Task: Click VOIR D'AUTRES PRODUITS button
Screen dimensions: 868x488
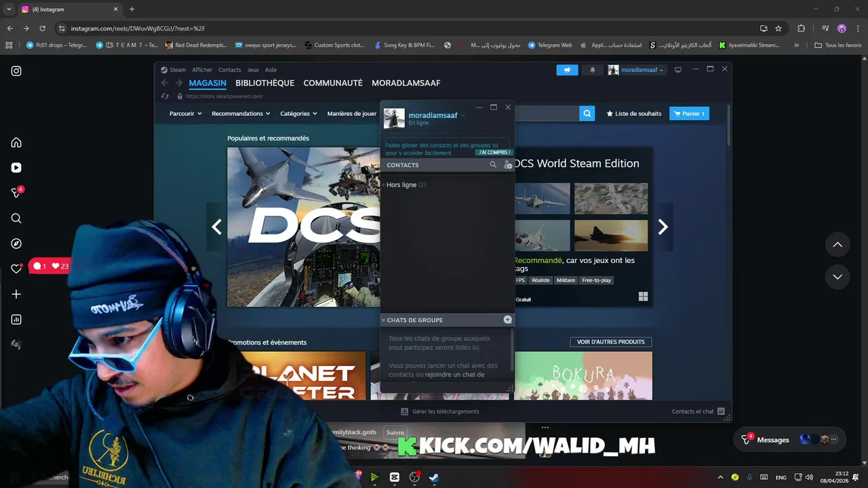Action: [x=611, y=342]
